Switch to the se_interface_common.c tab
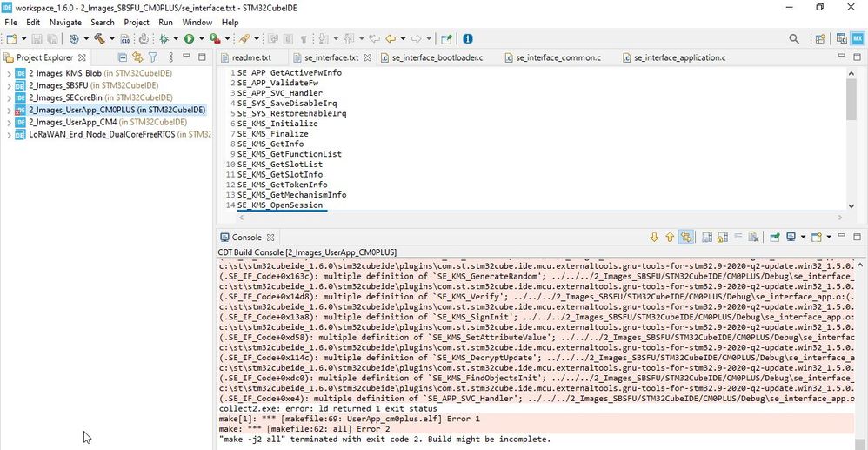Image resolution: width=868 pixels, height=450 pixels. (x=558, y=57)
